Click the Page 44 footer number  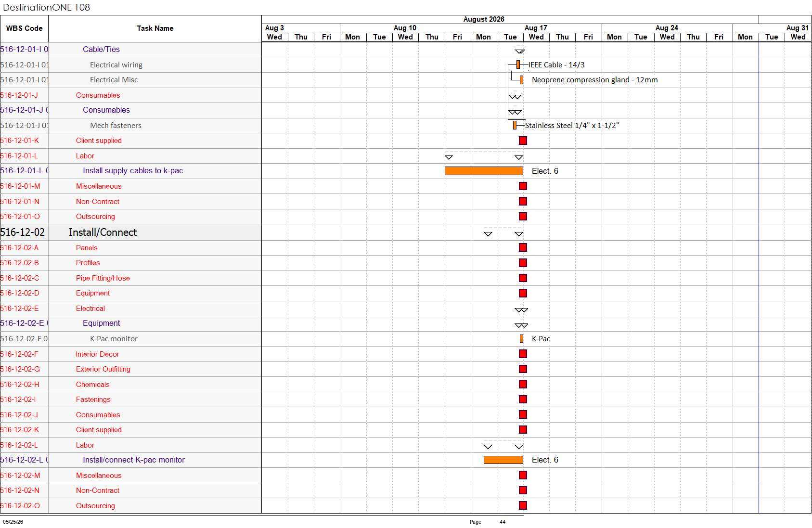(503, 522)
